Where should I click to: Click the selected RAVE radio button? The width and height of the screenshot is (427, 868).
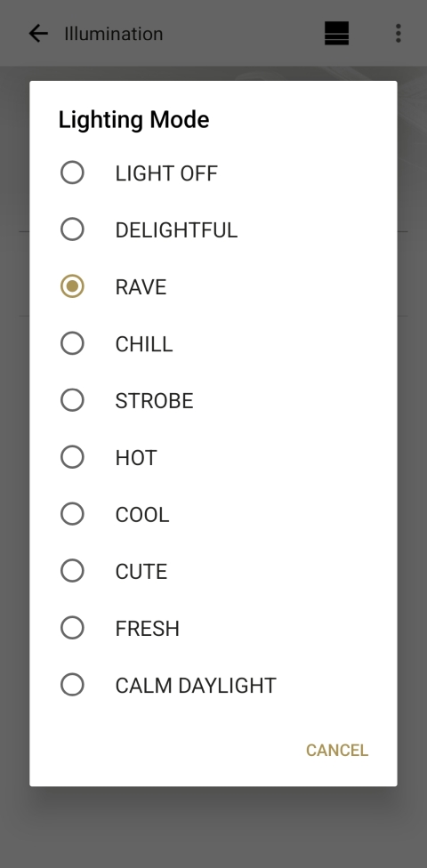pyautogui.click(x=72, y=286)
